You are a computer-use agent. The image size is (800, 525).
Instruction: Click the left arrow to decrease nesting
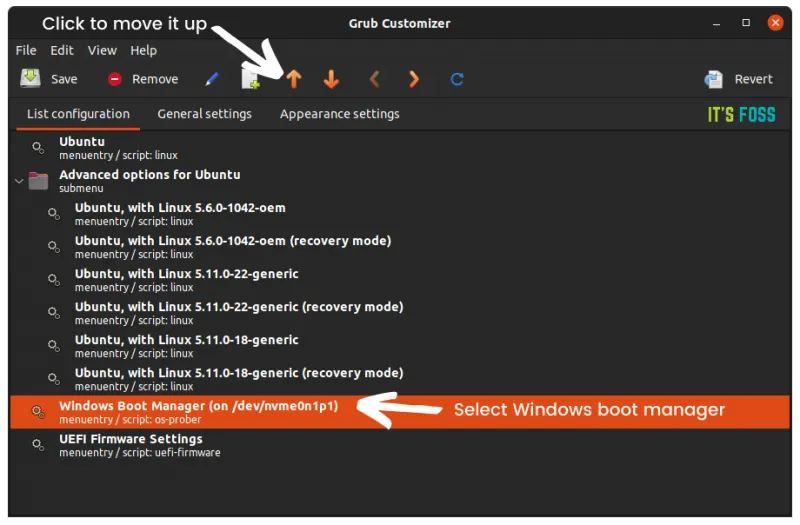pyautogui.click(x=374, y=80)
